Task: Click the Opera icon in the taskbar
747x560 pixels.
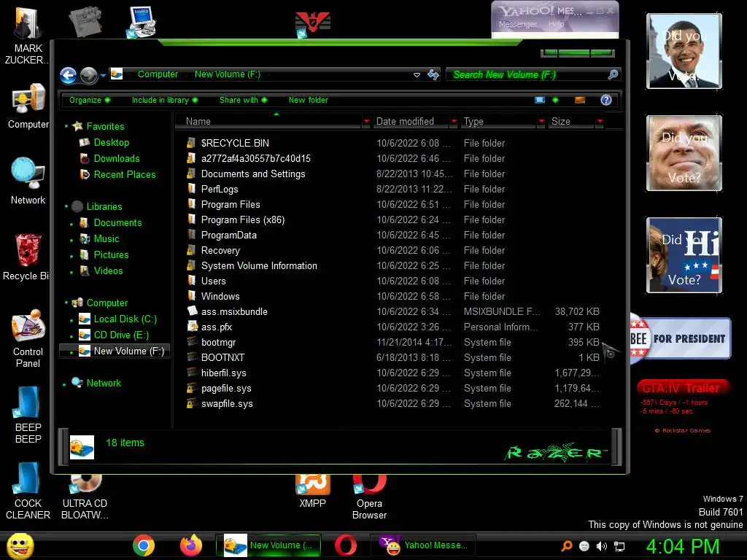Action: tap(345, 545)
